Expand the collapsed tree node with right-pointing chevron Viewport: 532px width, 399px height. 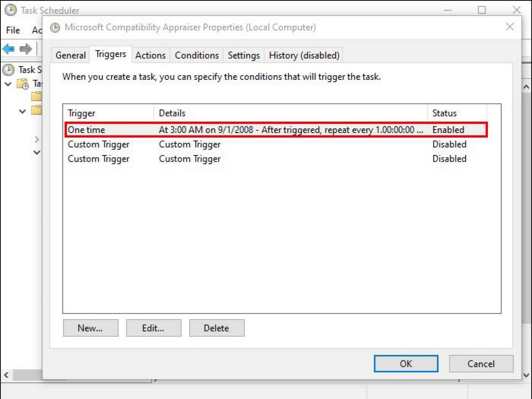coord(37,139)
